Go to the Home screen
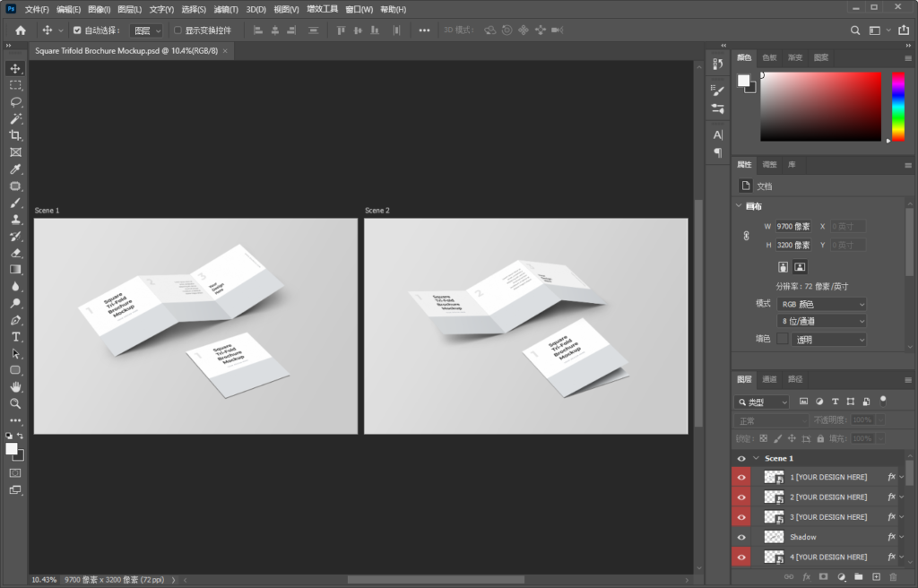The image size is (918, 588). pyautogui.click(x=21, y=30)
